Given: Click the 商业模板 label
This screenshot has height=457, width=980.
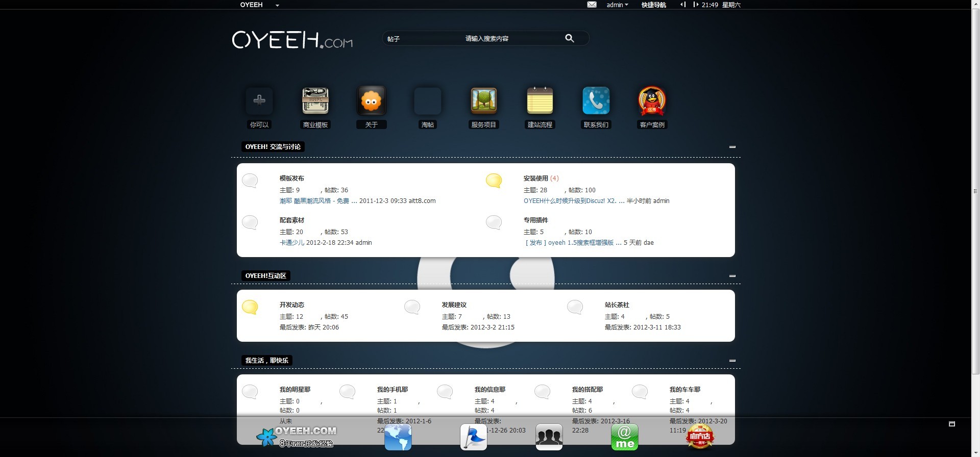Looking at the screenshot, I should (315, 124).
